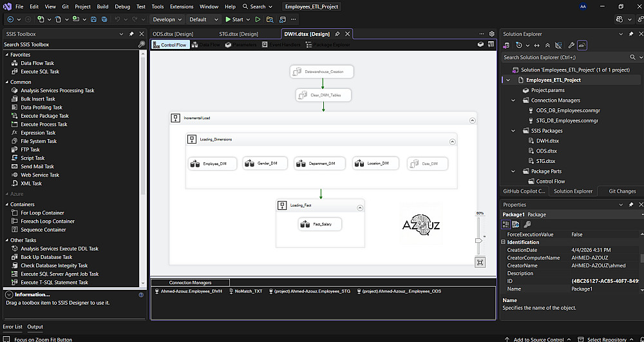Collapse the Incremental Load container chevron
Screen dimensions: 644x342
pyautogui.click(x=473, y=120)
